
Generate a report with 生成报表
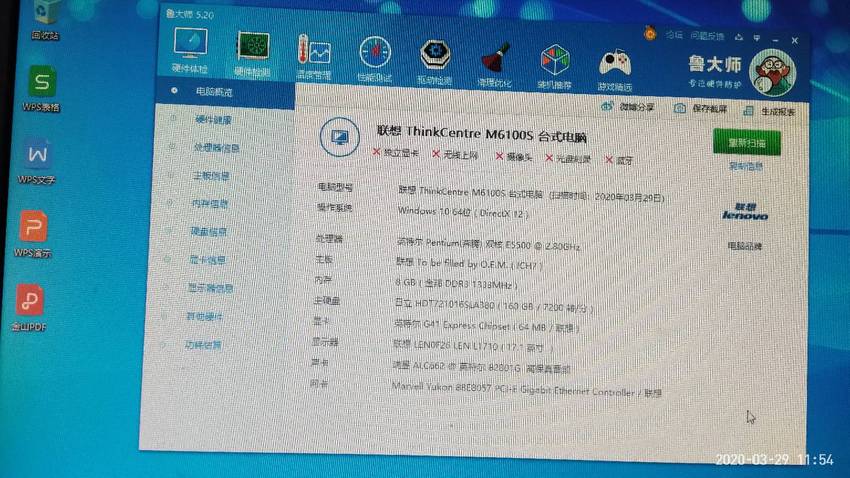[x=769, y=111]
